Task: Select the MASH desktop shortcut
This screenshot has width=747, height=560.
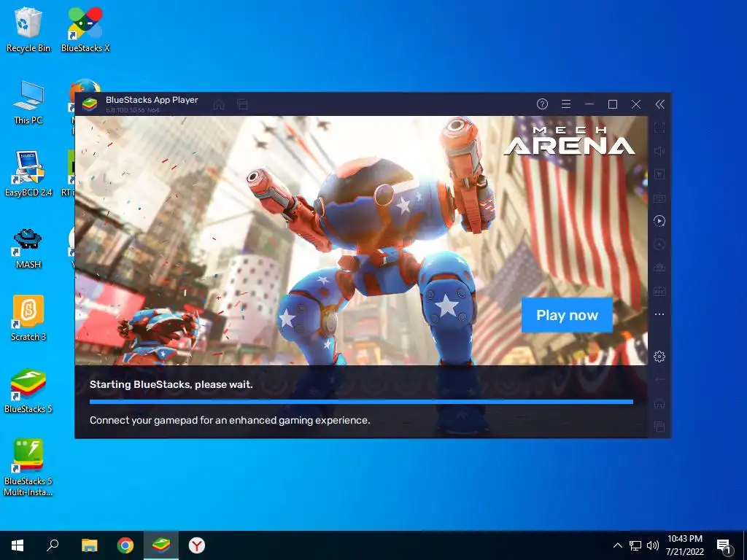Action: pos(28,248)
